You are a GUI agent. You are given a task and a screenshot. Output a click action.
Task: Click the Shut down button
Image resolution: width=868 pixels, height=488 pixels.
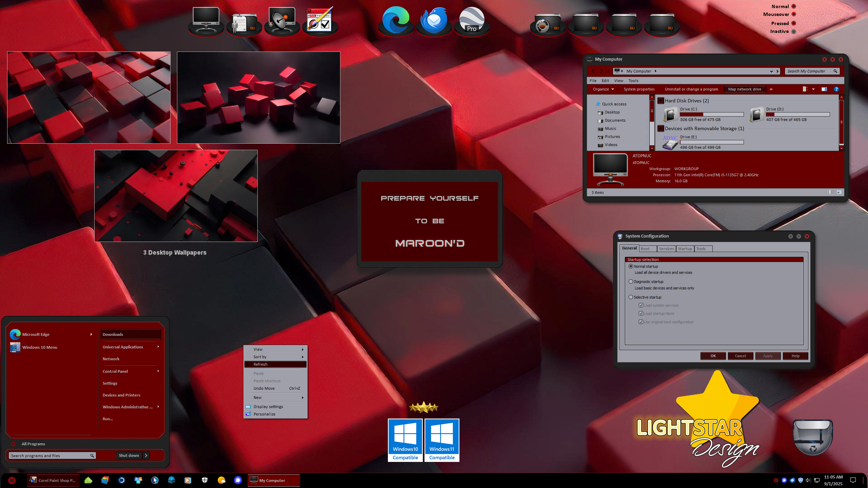[x=129, y=455]
